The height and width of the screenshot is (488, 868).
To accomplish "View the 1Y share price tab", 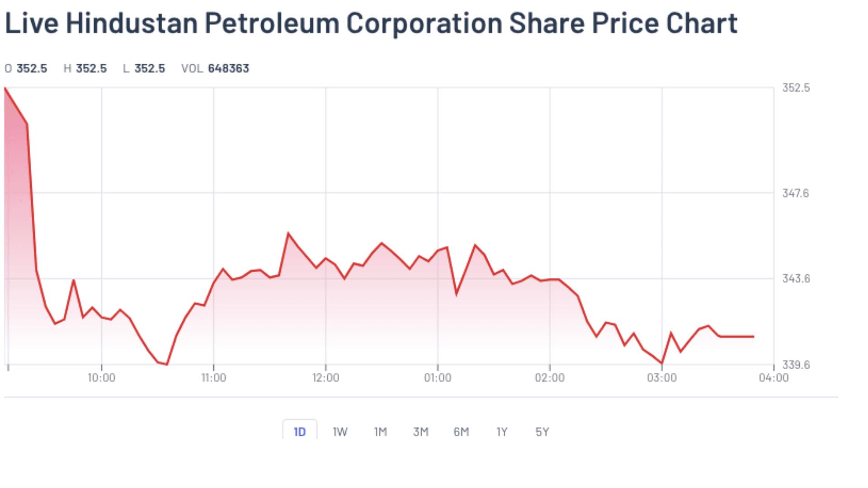I will (x=502, y=432).
